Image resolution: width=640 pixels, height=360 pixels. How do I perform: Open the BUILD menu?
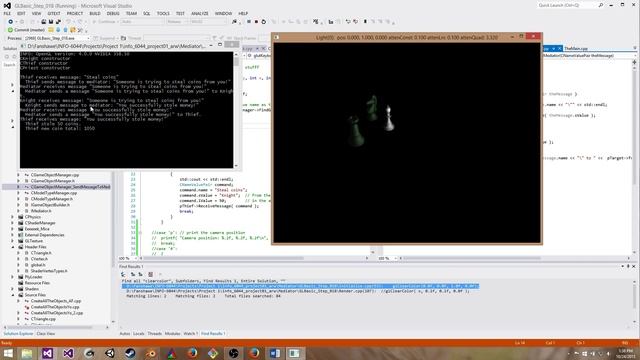[95, 13]
